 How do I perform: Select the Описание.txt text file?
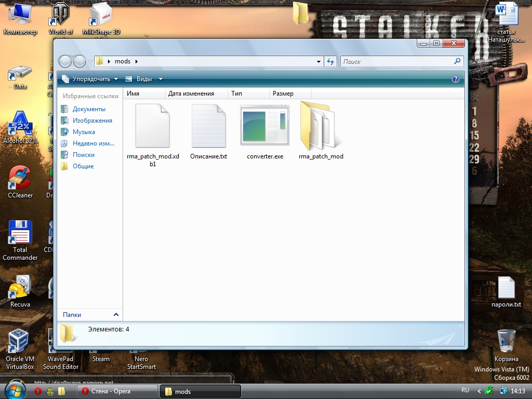click(x=208, y=126)
